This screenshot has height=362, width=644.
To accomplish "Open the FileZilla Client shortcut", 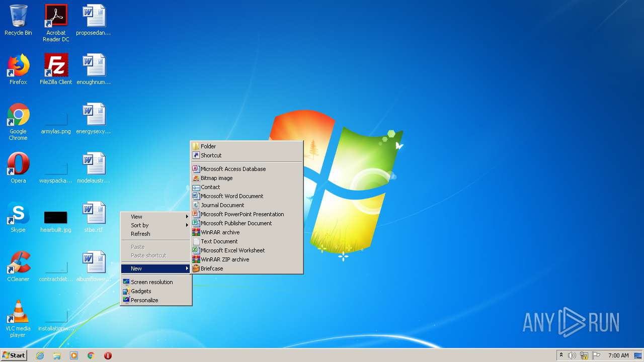I will [56, 69].
